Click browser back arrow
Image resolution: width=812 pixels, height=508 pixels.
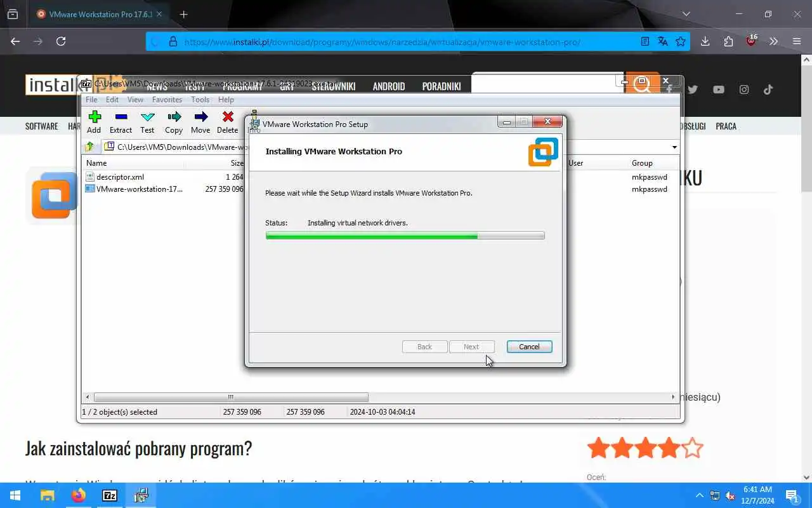tap(15, 41)
